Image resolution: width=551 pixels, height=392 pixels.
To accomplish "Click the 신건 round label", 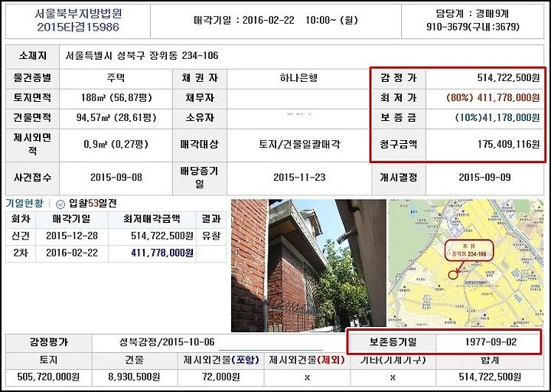I will point(21,236).
